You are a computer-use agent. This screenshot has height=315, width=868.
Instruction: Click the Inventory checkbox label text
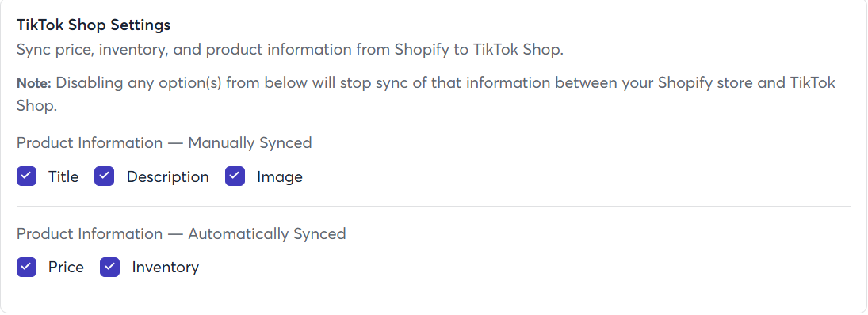(165, 268)
